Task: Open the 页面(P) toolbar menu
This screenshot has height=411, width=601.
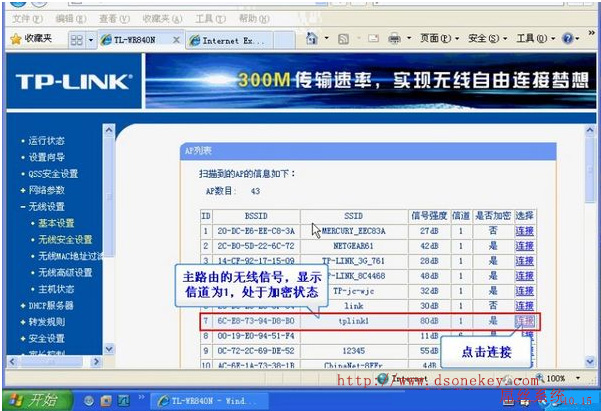Action: tap(439, 38)
